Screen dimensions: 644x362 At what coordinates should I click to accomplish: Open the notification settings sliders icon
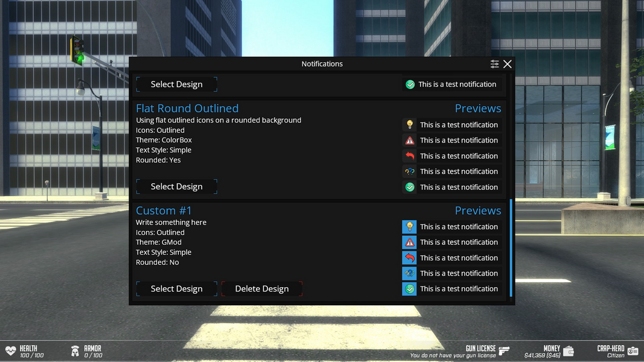click(x=495, y=64)
